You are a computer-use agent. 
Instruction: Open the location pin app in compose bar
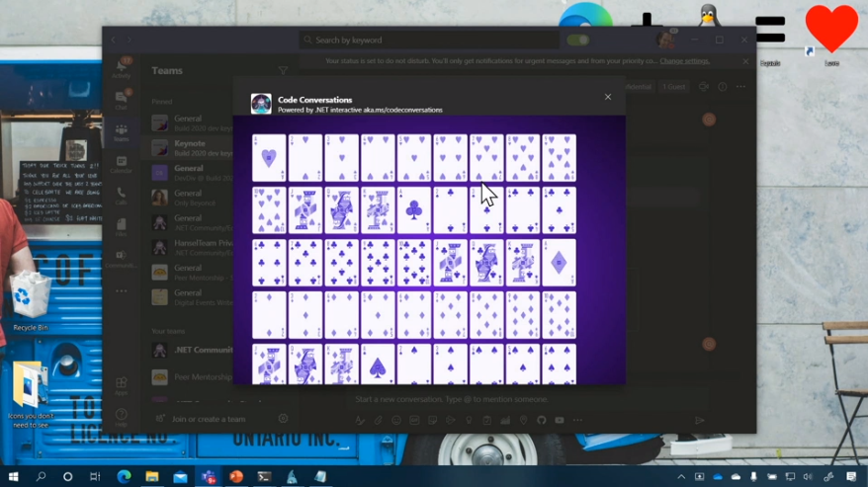pyautogui.click(x=523, y=421)
